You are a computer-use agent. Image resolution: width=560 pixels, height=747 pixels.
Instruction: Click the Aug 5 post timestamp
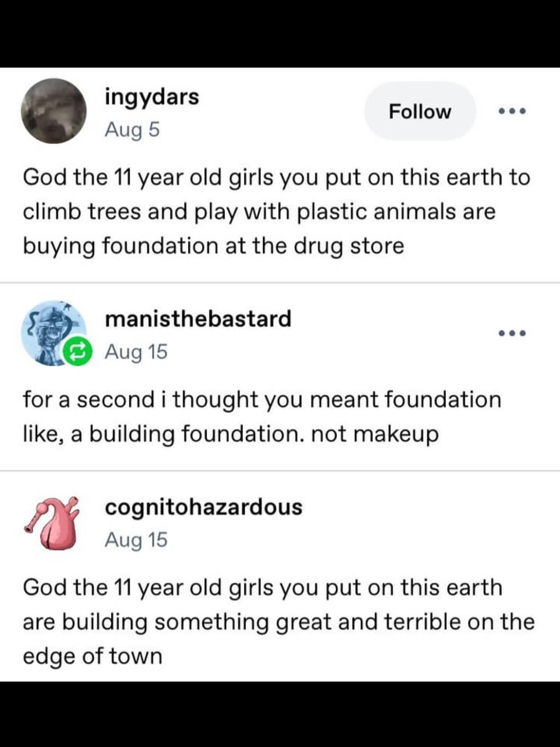(132, 130)
